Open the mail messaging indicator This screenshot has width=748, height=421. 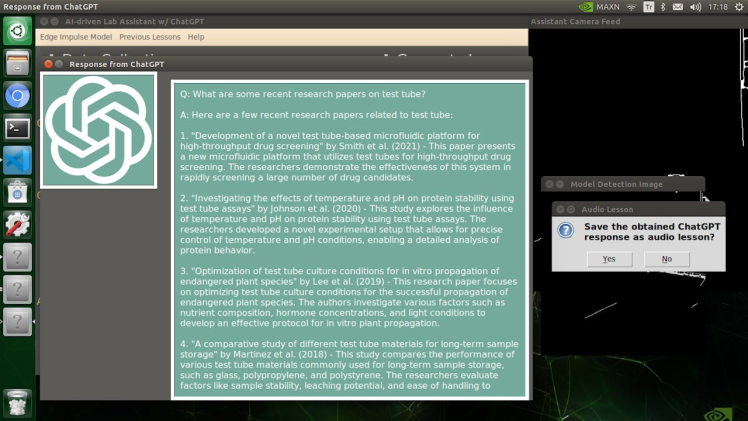click(x=678, y=7)
